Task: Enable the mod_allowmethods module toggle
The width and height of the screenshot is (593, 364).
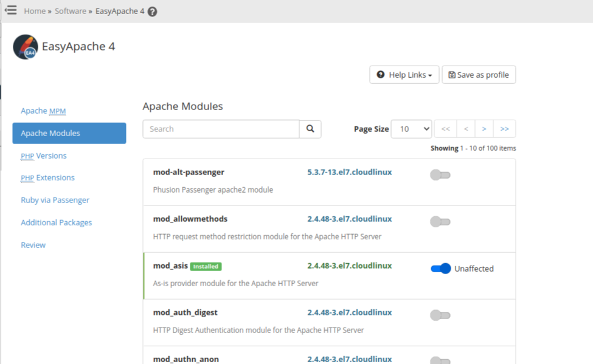Action: (x=440, y=222)
